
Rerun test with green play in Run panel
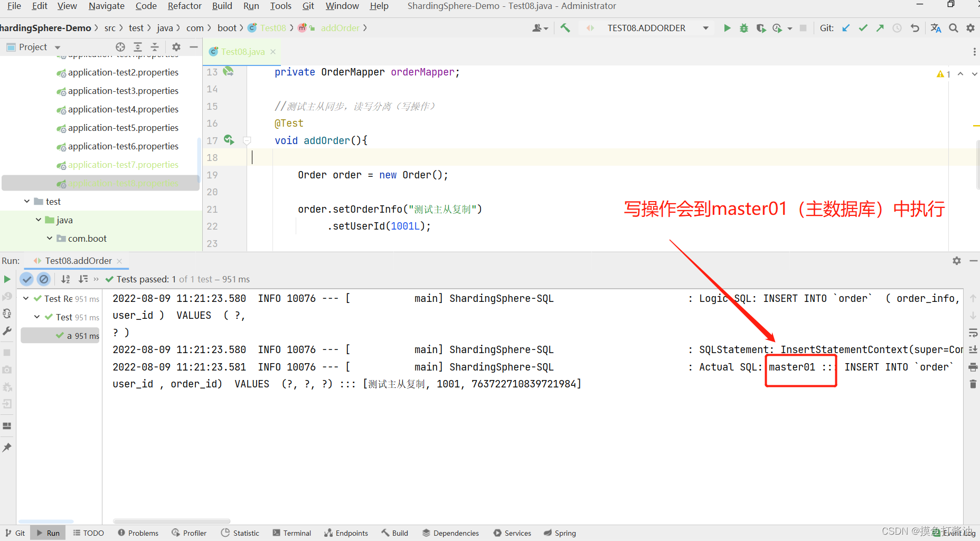click(7, 279)
